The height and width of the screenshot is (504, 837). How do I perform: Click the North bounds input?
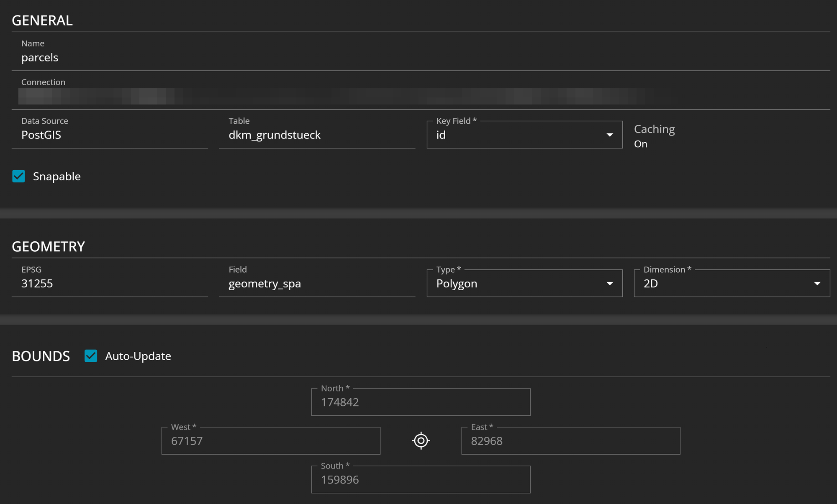421,402
